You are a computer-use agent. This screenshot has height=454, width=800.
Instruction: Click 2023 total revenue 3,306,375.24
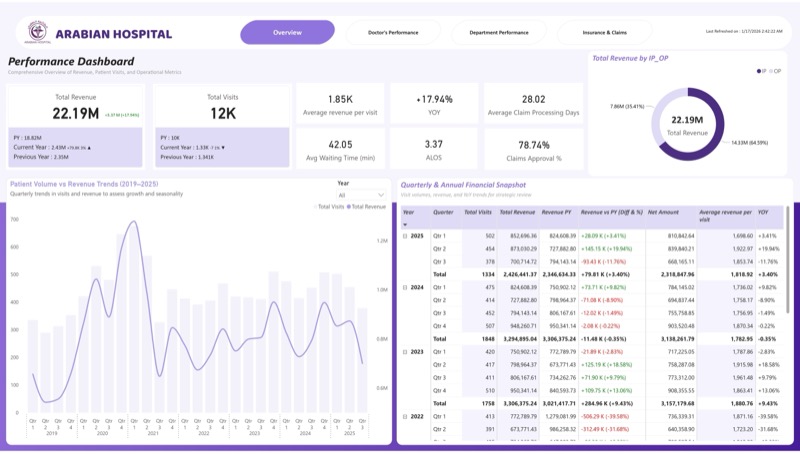click(x=520, y=403)
